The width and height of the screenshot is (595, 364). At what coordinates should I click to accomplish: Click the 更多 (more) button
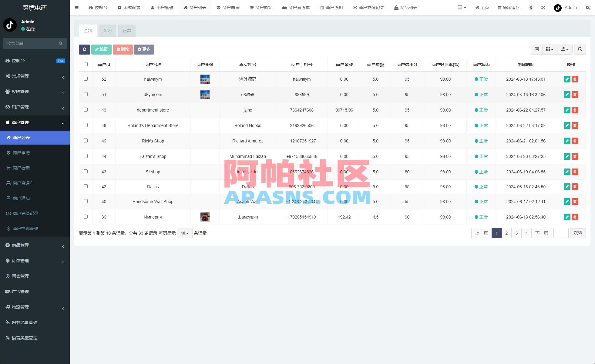pos(144,49)
